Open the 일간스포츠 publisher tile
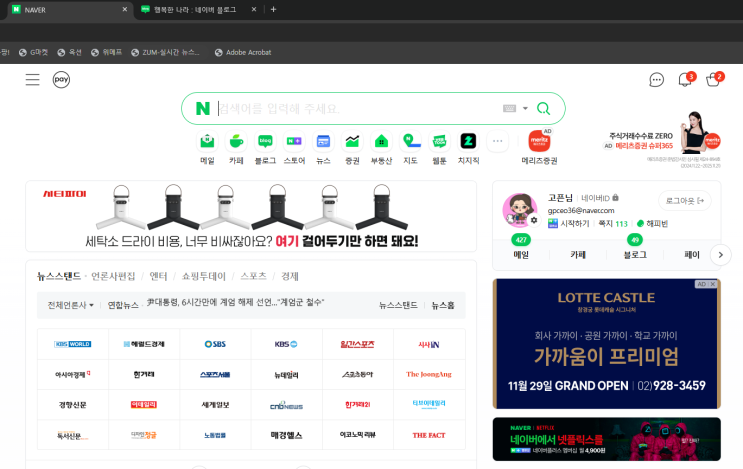 click(358, 344)
